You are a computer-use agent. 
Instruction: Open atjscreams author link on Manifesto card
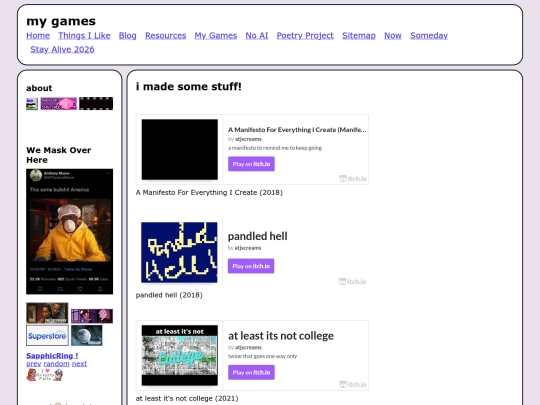pyautogui.click(x=248, y=139)
